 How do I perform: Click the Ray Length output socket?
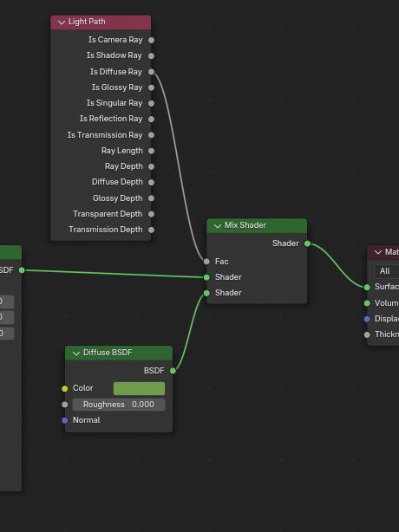pyautogui.click(x=152, y=151)
